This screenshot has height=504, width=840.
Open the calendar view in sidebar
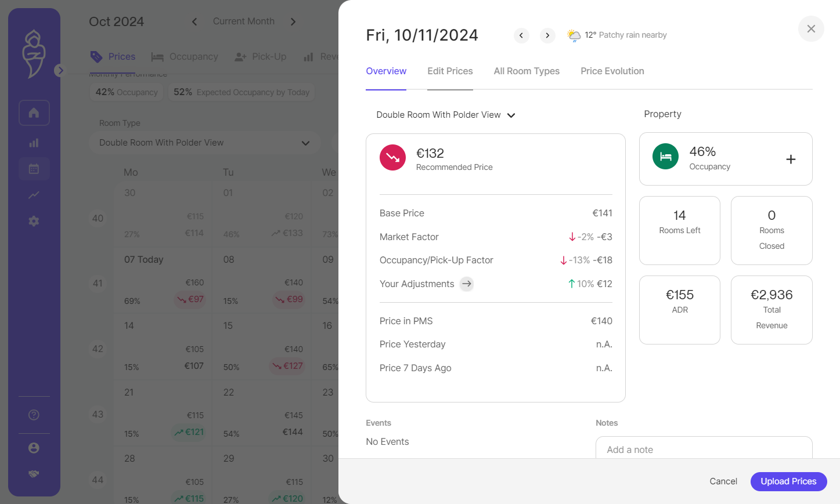point(34,169)
